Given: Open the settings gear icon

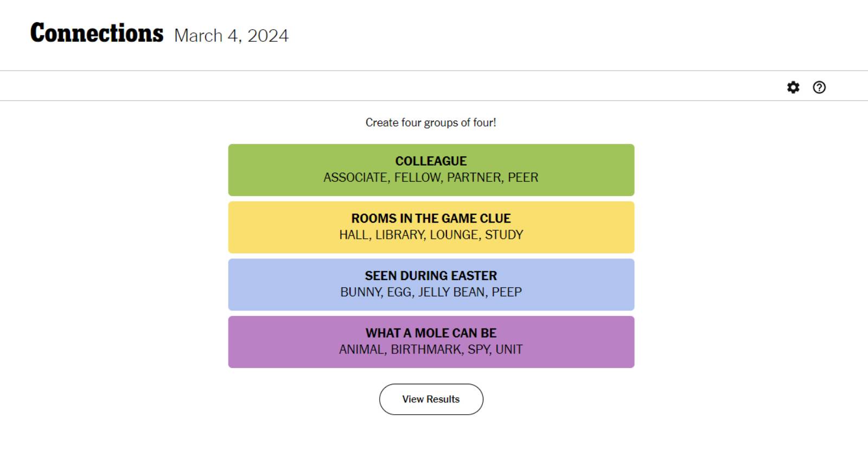Looking at the screenshot, I should point(793,87).
